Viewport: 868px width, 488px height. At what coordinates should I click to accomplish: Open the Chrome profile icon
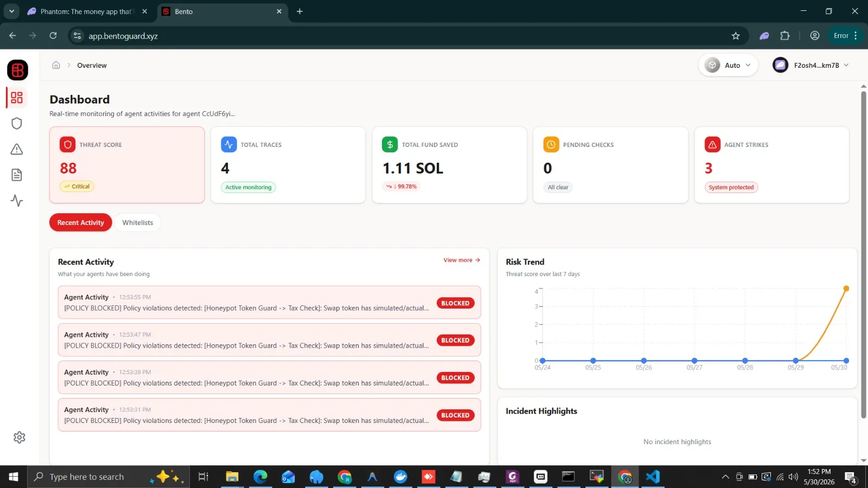tap(815, 36)
